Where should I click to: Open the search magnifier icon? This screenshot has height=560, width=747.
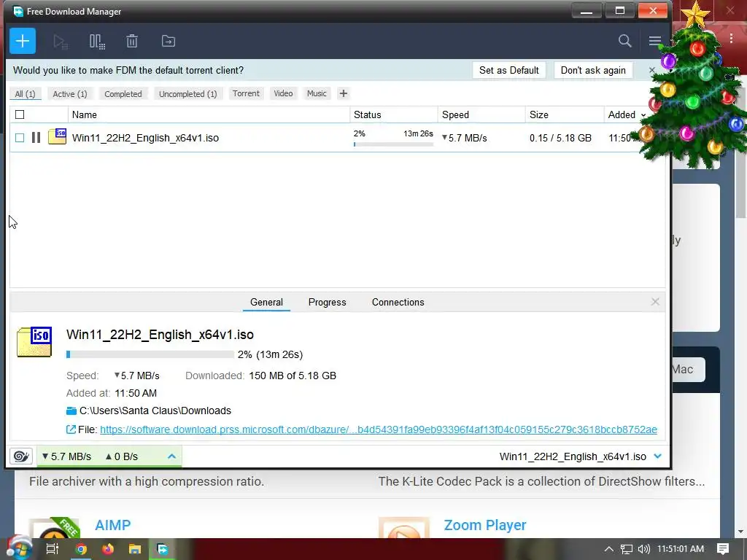624,41
